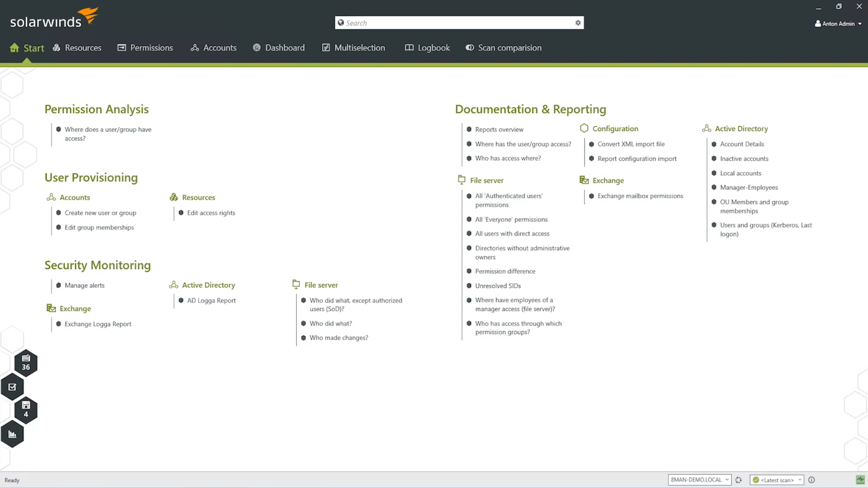Open 'AD Logga Report' link
Screen dimensions: 868x488
(x=211, y=300)
